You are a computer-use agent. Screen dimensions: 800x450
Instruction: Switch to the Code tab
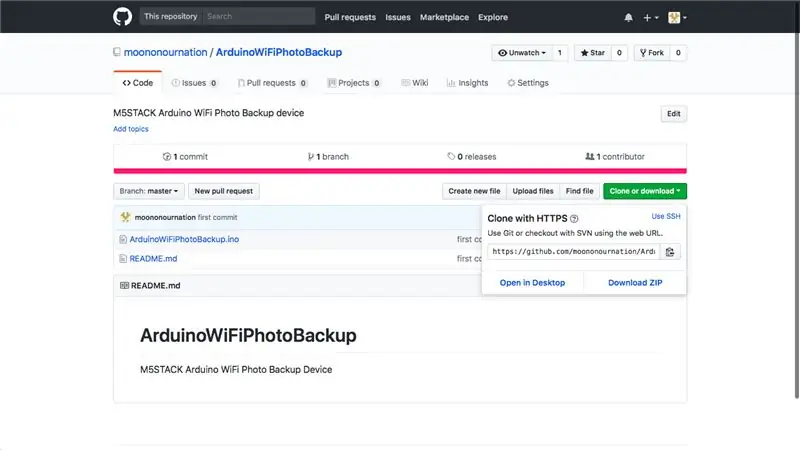[x=138, y=83]
